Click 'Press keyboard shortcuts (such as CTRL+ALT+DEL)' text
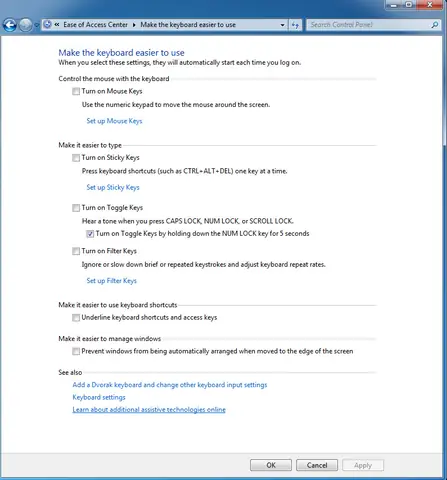Image resolution: width=447 pixels, height=480 pixels. click(184, 171)
